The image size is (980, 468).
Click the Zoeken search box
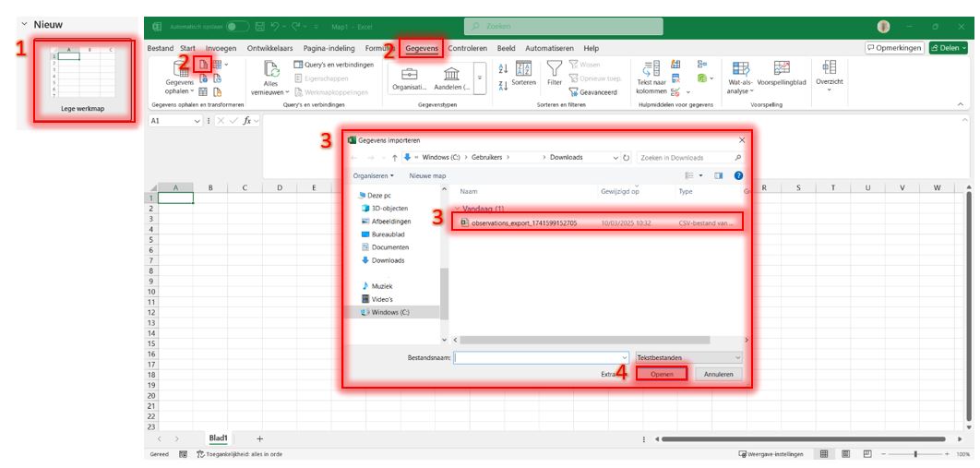[x=563, y=26]
